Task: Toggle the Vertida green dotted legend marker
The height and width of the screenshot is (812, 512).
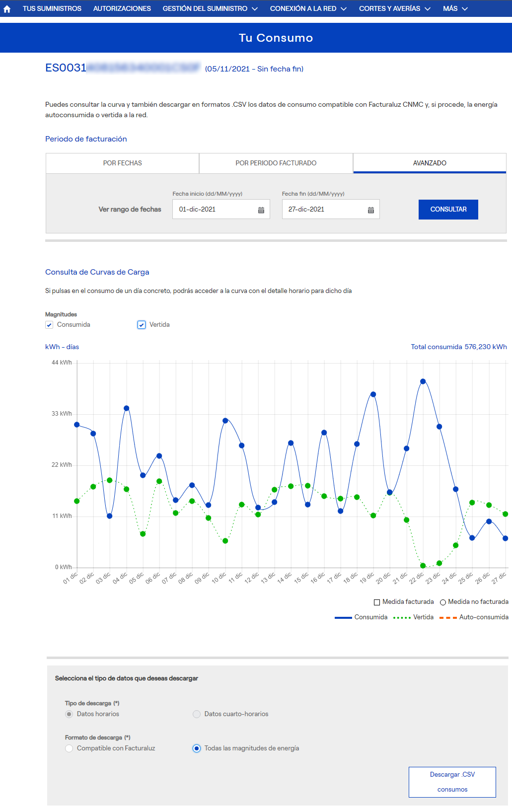Action: coord(402,618)
